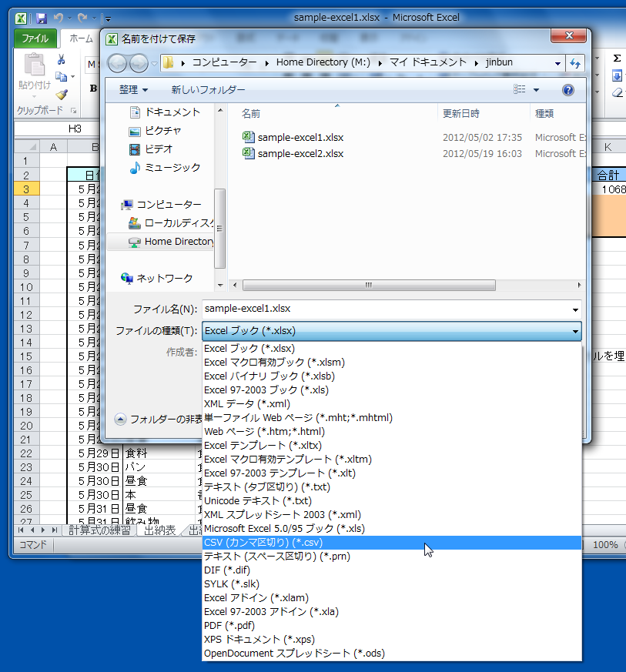Switch to the 計算式の練習 sheet tab

tap(99, 530)
